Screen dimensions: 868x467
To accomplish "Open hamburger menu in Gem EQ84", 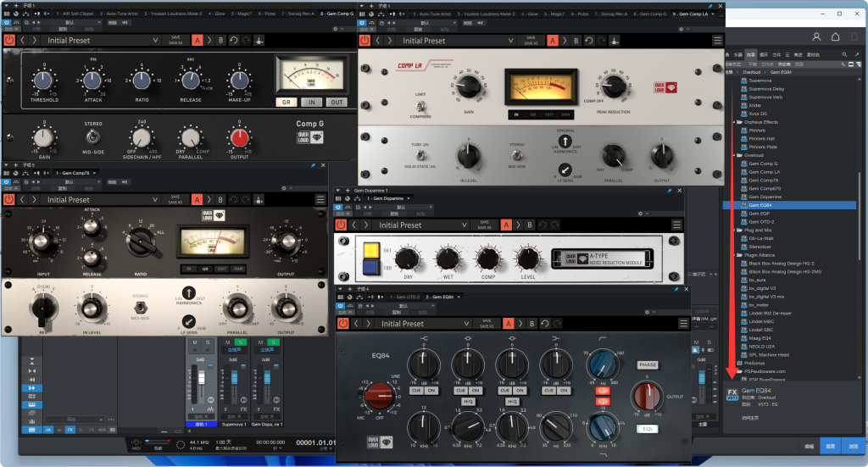I will pyautogui.click(x=684, y=323).
